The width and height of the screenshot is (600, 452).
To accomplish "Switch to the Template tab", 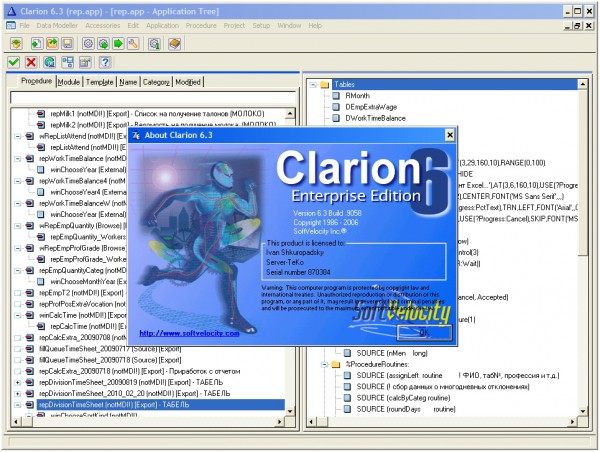I will tap(99, 82).
